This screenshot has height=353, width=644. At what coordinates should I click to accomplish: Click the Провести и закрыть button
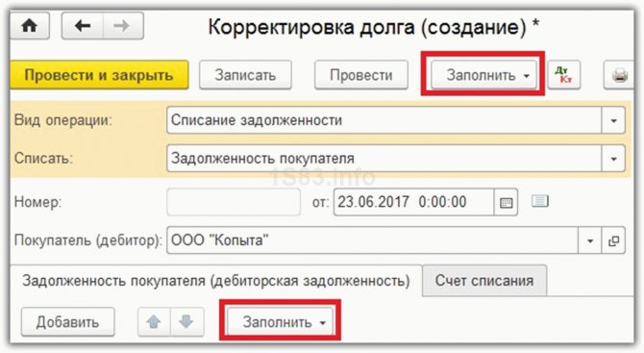99,75
